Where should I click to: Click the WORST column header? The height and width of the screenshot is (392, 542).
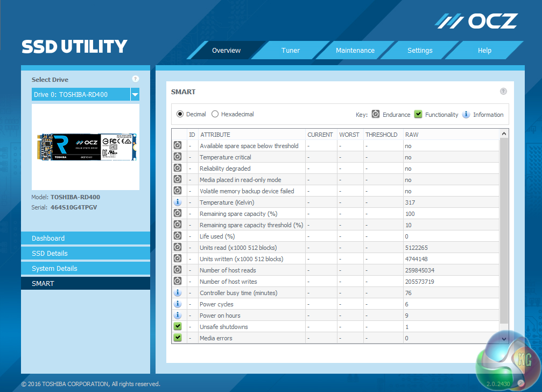pyautogui.click(x=349, y=135)
